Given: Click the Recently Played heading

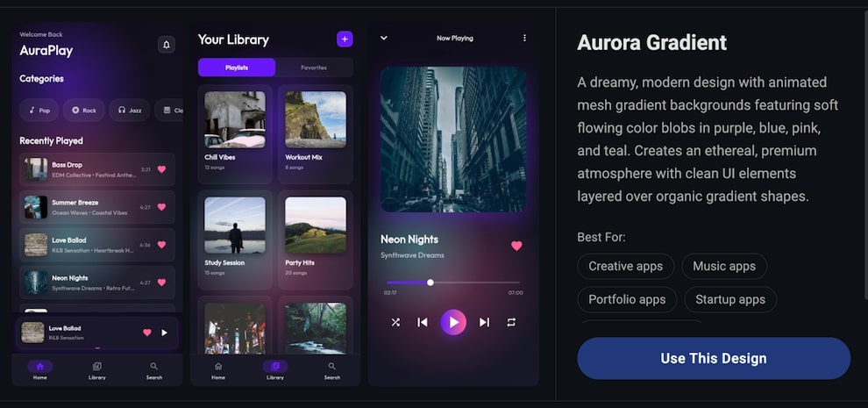Looking at the screenshot, I should pos(51,140).
